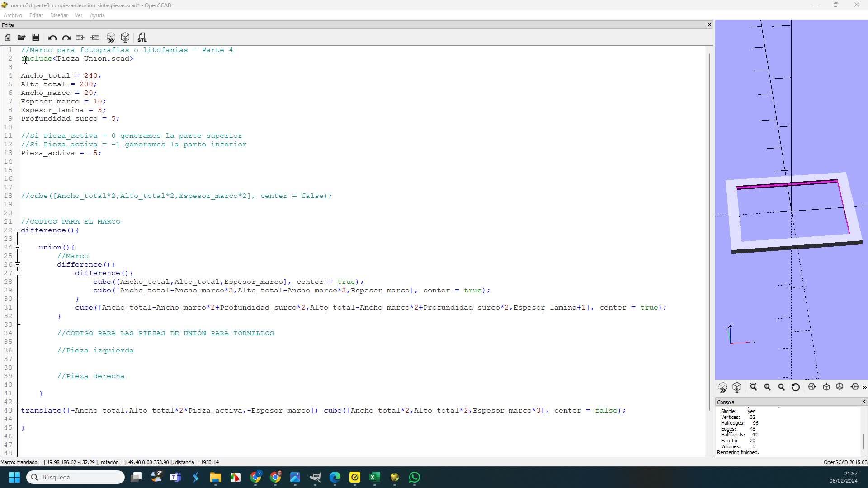The width and height of the screenshot is (868, 488).
Task: Open Excel from the taskbar
Action: 374,477
